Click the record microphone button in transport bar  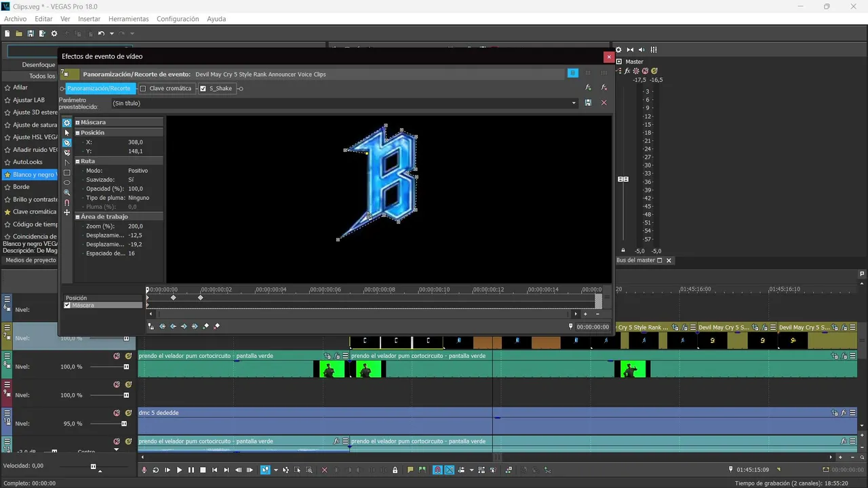point(144,470)
